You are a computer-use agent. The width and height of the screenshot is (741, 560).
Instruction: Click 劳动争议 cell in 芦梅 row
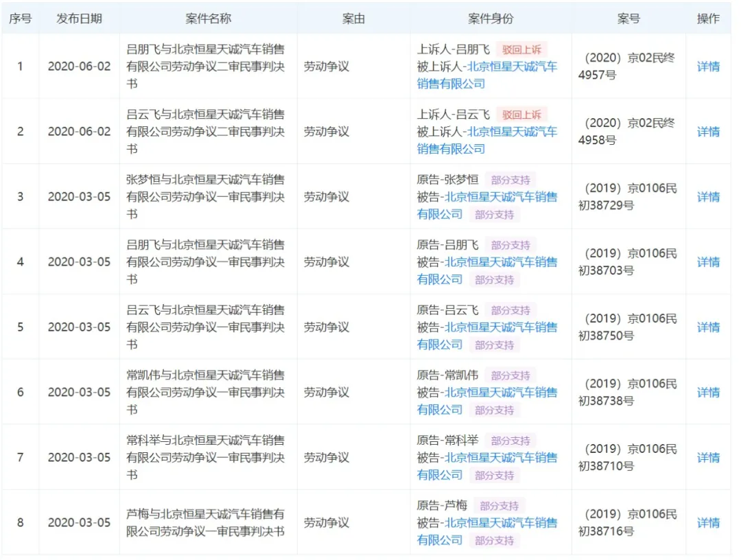327,523
